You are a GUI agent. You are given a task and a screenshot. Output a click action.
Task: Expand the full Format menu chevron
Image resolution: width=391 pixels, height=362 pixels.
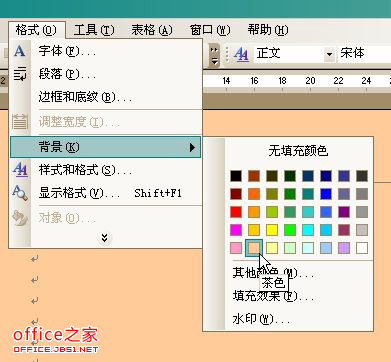104,238
